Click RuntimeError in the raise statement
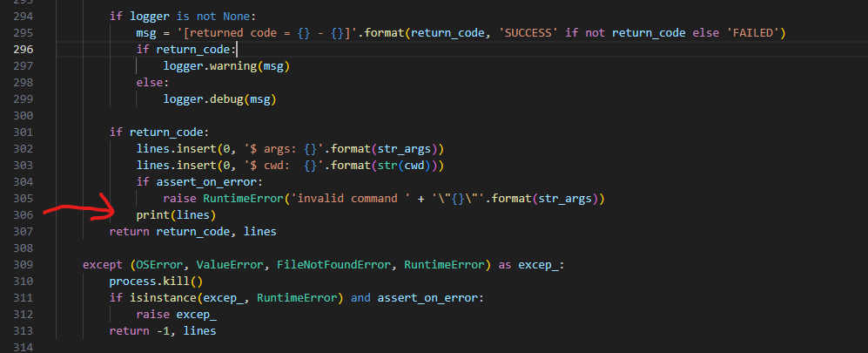The height and width of the screenshot is (353, 868). tap(243, 199)
